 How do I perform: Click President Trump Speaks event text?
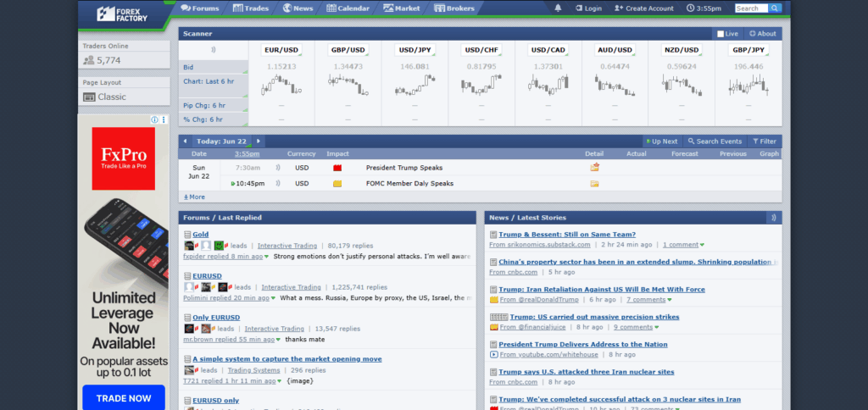404,168
